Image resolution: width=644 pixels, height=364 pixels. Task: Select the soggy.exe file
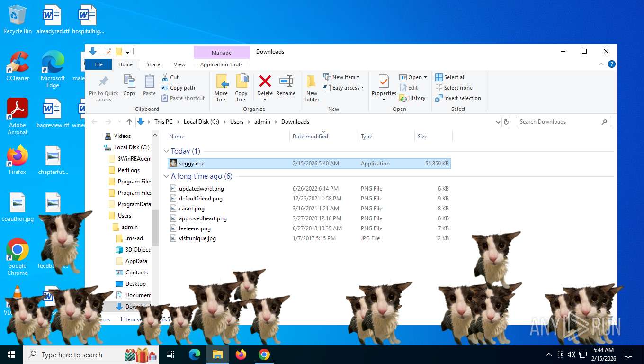309,164
